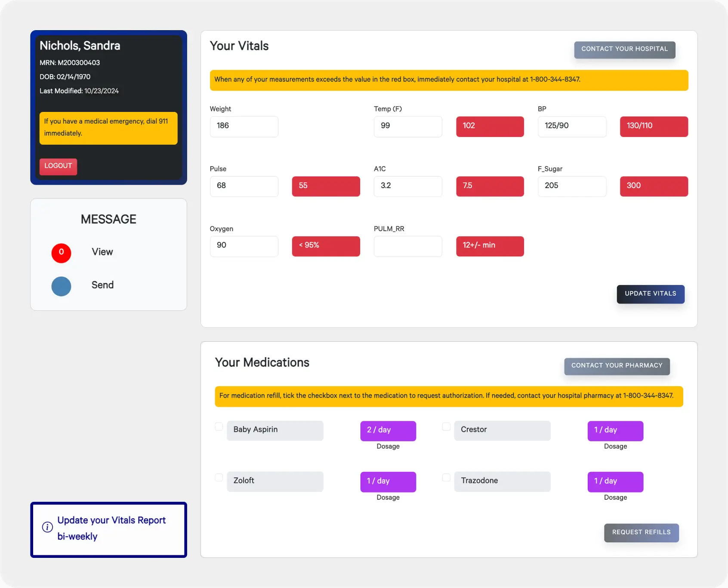Screen dimensions: 728x588
Task: Log out with the LOGOUT button
Action: pos(58,166)
